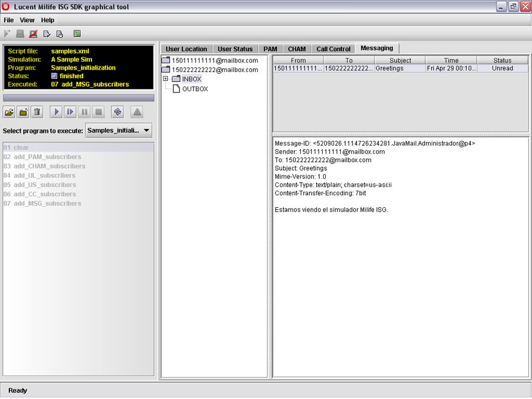
Task: Minimize the window
Action: 501,7
